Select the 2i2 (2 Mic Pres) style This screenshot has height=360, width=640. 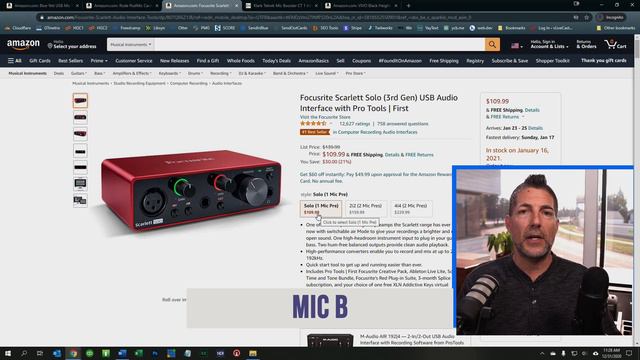366,209
